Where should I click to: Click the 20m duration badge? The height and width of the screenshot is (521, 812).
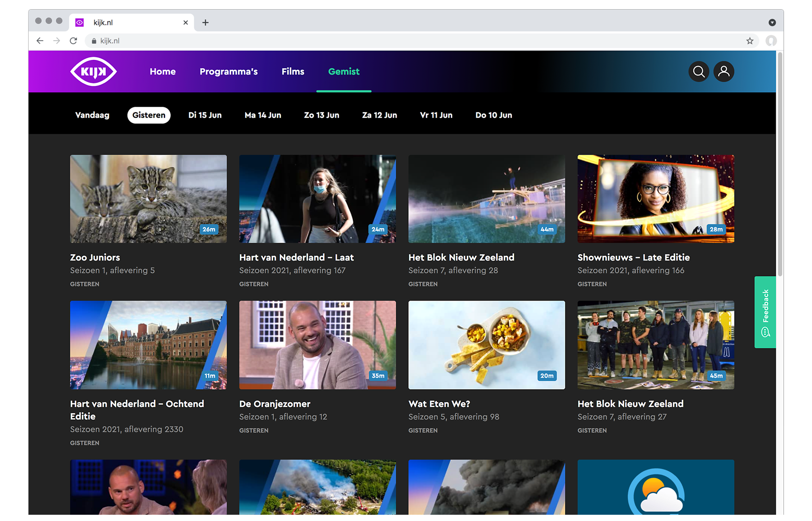[x=547, y=376]
